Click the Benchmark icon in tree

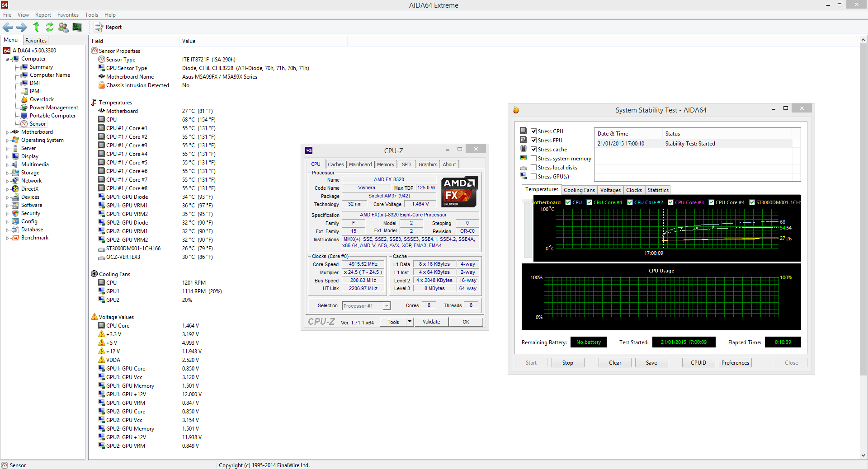pyautogui.click(x=15, y=238)
